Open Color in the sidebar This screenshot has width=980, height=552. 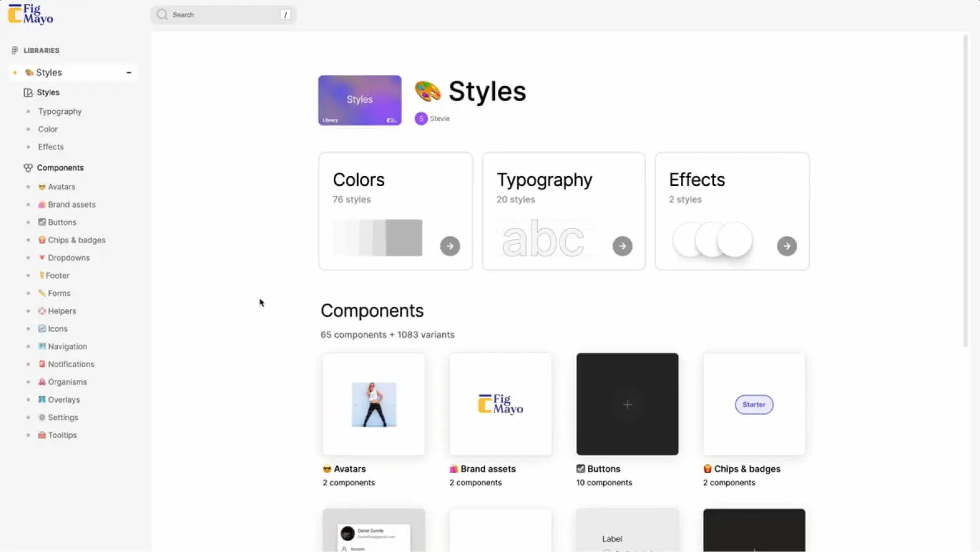(x=48, y=129)
